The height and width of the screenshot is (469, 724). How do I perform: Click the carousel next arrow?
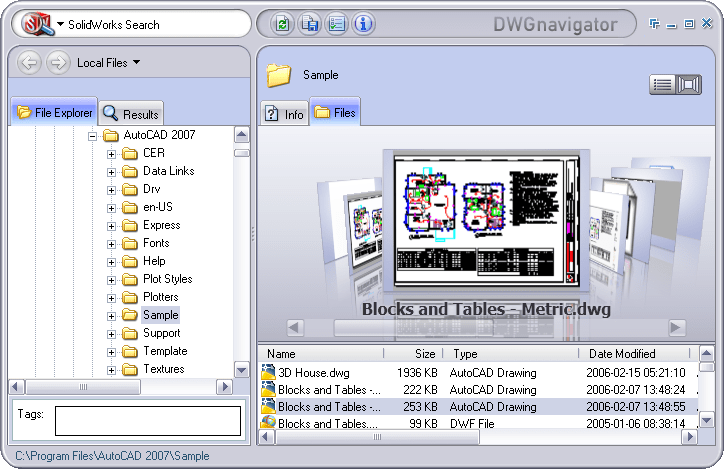pyautogui.click(x=676, y=328)
